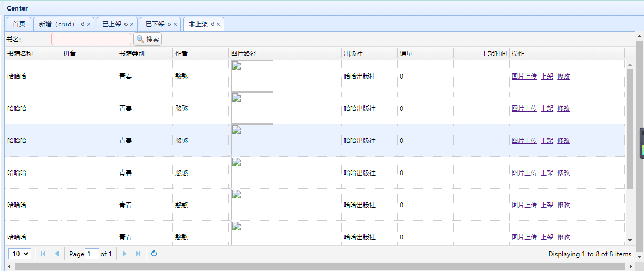Click 图片上传 link in the highlighted row
Screen dimensions: 644x271
coord(524,141)
